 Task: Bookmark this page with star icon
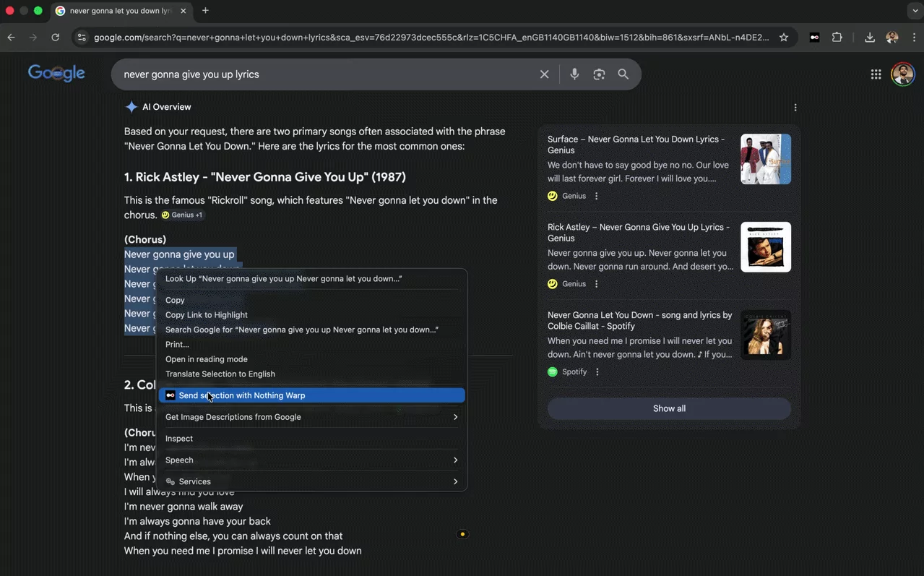click(784, 38)
